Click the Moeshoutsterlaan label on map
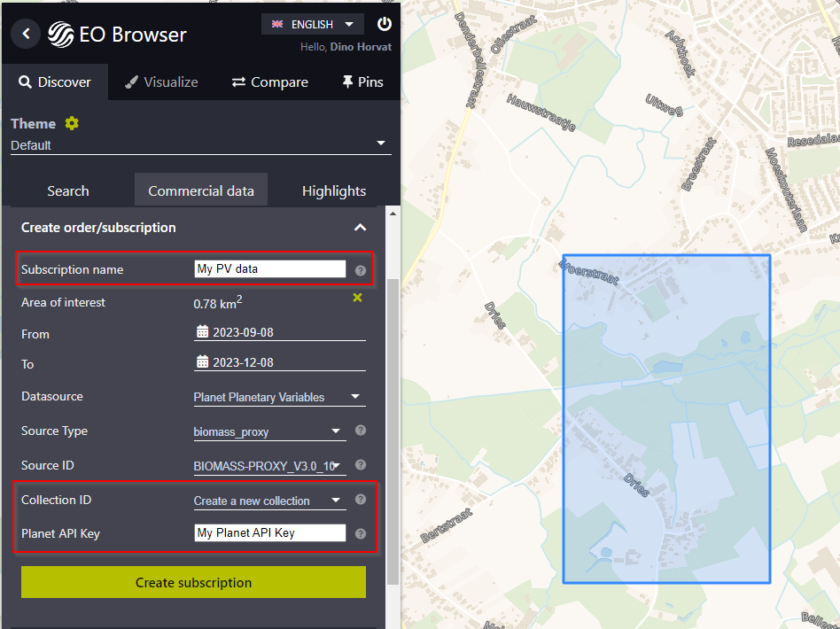The height and width of the screenshot is (629, 840). coord(786,190)
